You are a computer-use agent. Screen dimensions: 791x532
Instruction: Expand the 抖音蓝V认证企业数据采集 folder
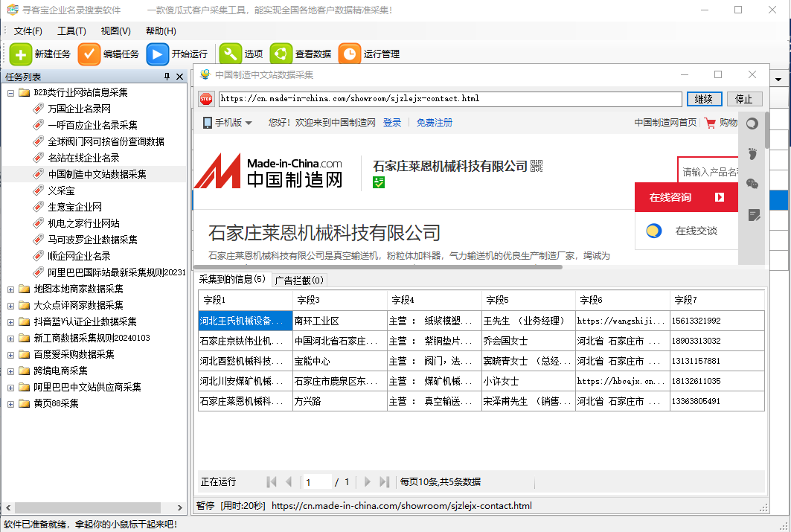(10, 322)
